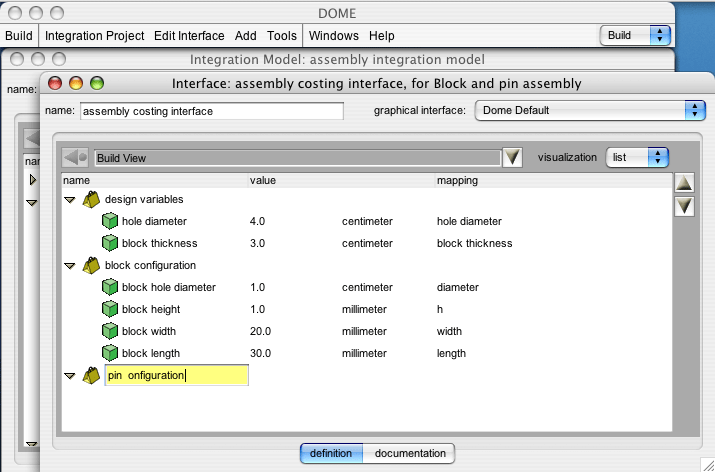Screen dimensions: 715x472
Task: Click the 'width' mapping cell
Action: [x=449, y=331]
